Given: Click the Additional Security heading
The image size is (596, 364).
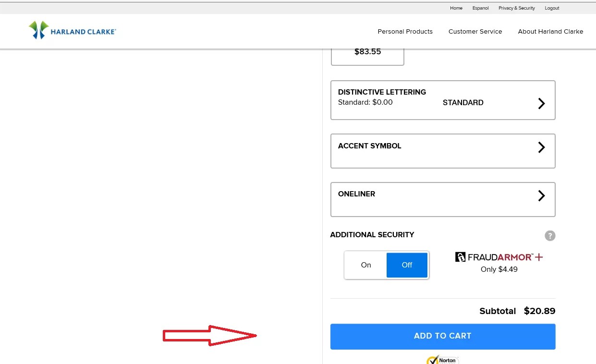Looking at the screenshot, I should coord(372,235).
